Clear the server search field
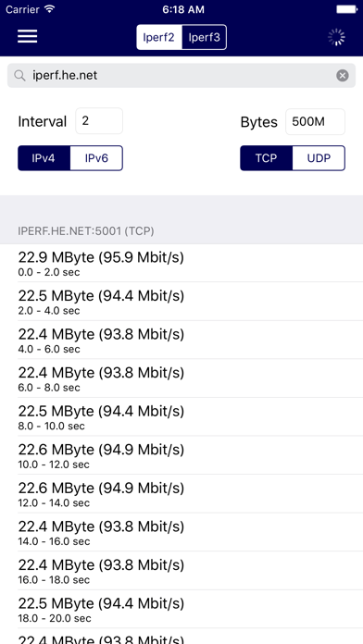This screenshot has width=363, height=644. coord(343,76)
